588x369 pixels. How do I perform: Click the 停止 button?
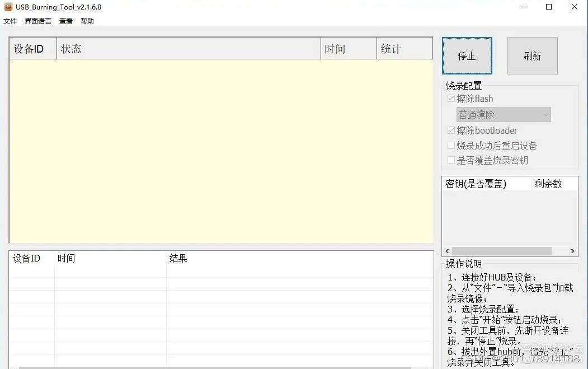(467, 56)
